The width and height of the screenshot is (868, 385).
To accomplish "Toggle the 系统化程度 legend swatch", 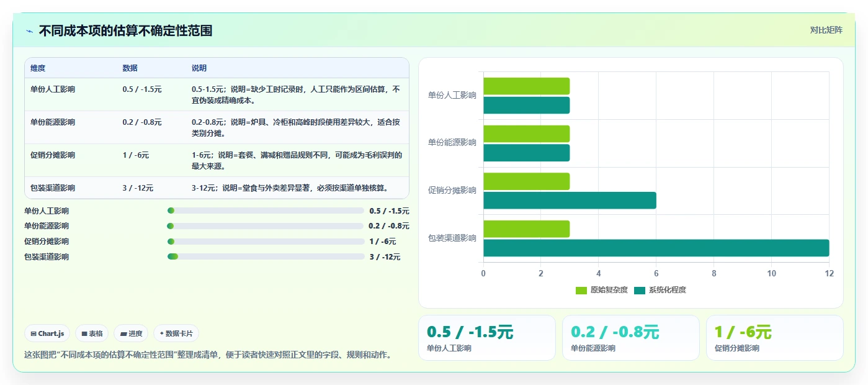I will [x=640, y=290].
